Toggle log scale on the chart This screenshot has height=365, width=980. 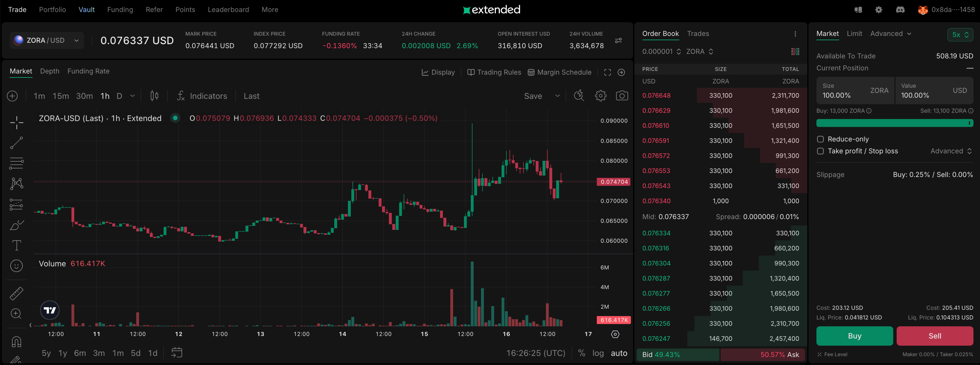598,353
